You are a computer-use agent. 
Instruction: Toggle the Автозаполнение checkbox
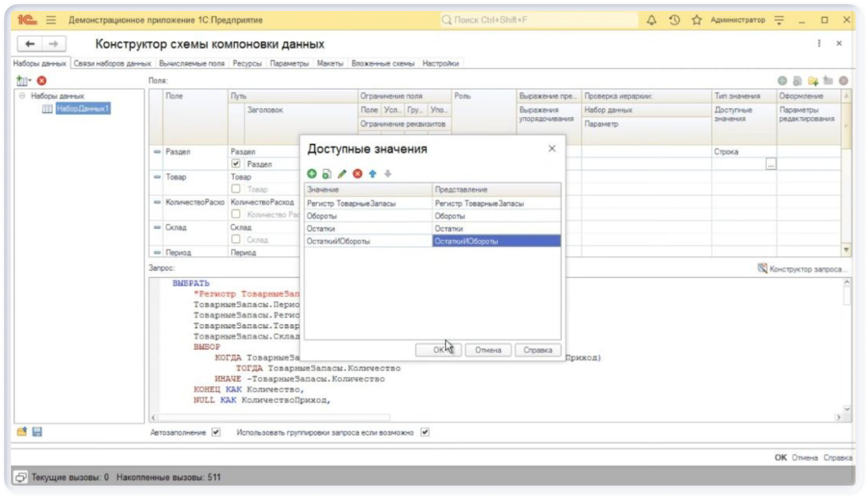click(x=216, y=433)
